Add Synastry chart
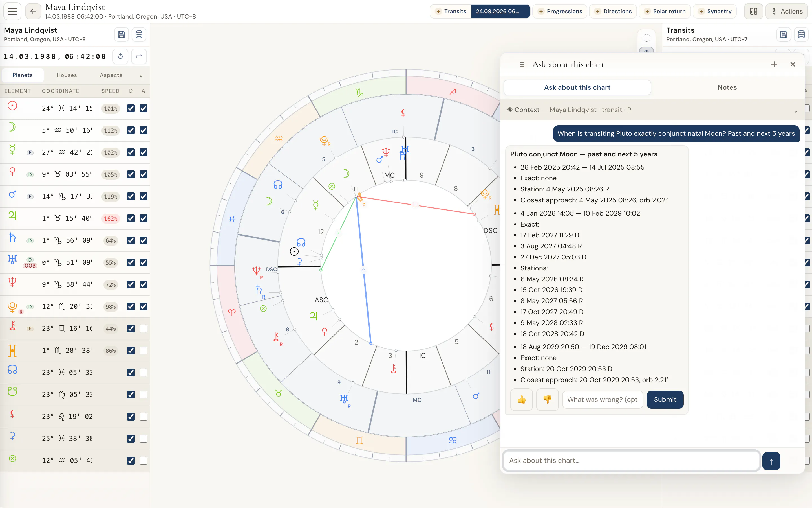Image resolution: width=812 pixels, height=508 pixels. (x=715, y=11)
